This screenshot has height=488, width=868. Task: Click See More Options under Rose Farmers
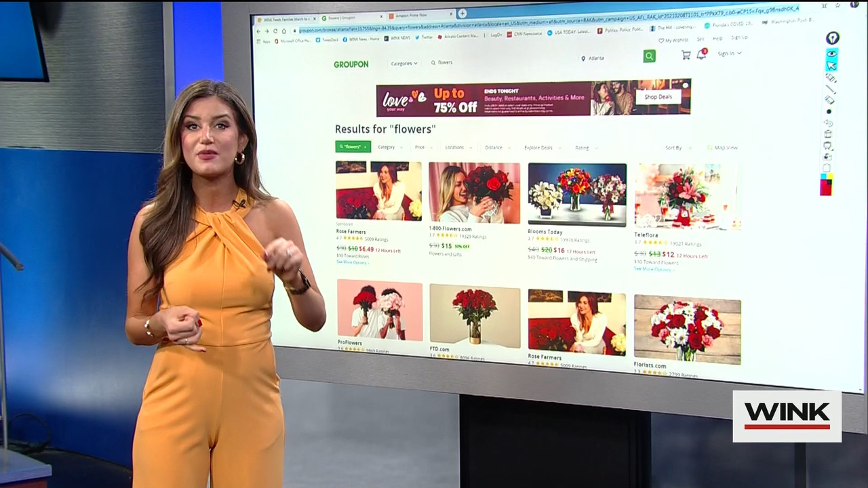click(x=351, y=262)
